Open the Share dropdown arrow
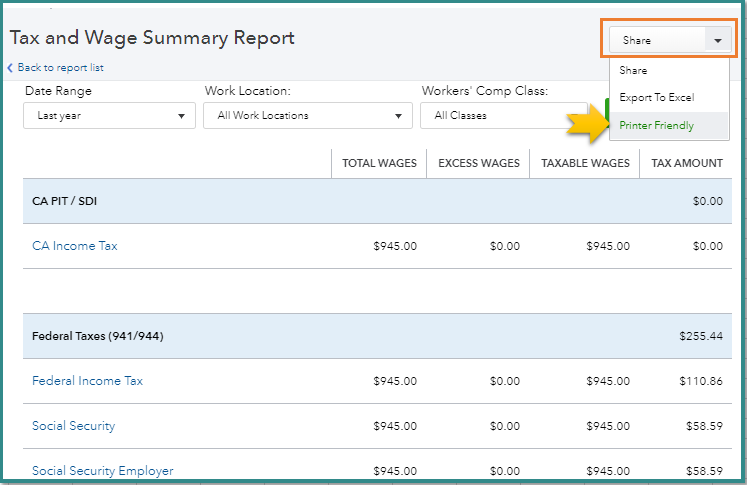 click(x=717, y=40)
